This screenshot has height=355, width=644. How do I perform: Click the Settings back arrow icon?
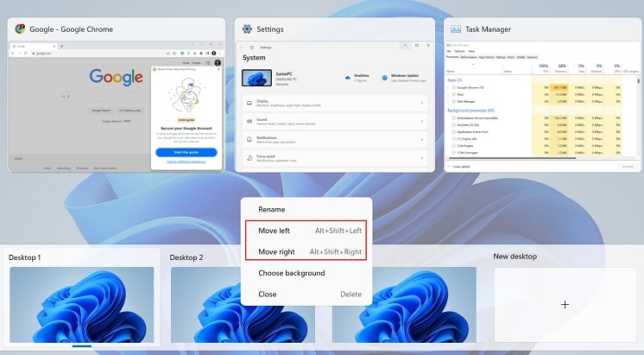click(242, 48)
